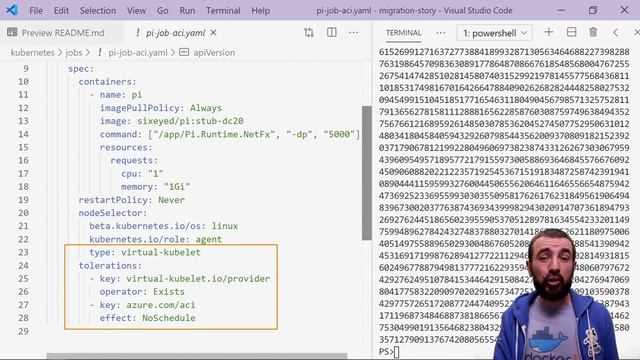Split the terminal pane
The image size is (640, 360).
[571, 32]
